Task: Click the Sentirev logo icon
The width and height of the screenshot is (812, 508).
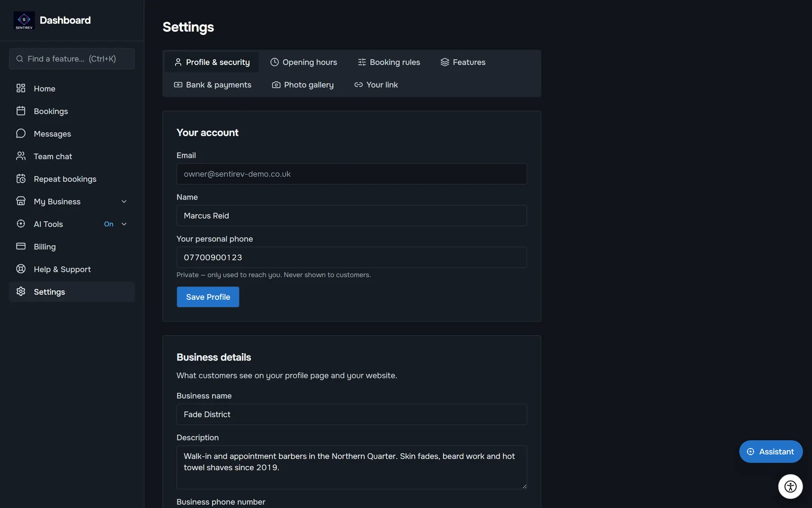Action: point(24,20)
